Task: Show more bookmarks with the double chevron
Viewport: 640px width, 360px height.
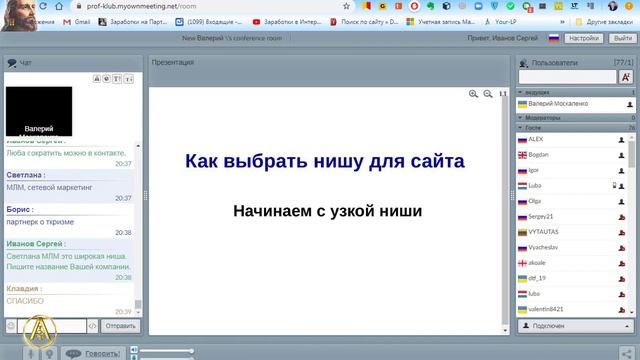Action: [x=562, y=22]
